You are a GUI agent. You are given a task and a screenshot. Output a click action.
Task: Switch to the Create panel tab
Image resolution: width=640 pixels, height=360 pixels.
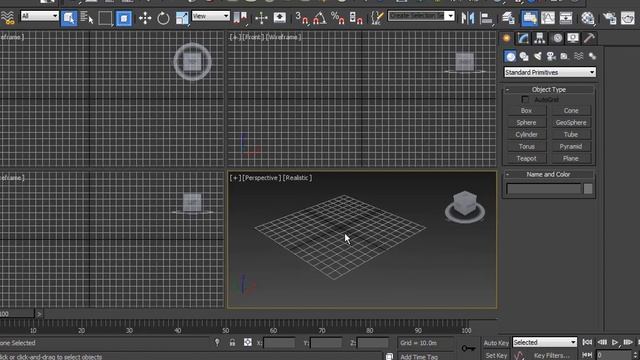[507, 38]
